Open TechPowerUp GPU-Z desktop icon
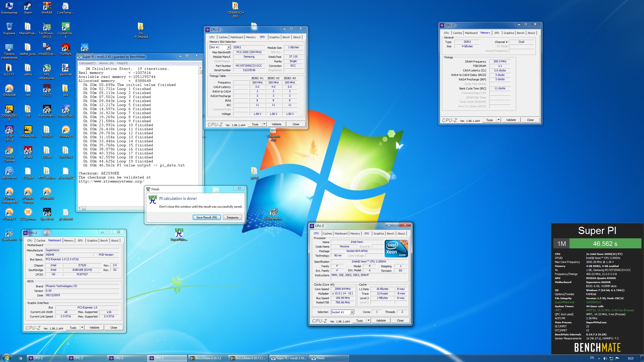Screen dimensions: 644x362 click(x=47, y=31)
